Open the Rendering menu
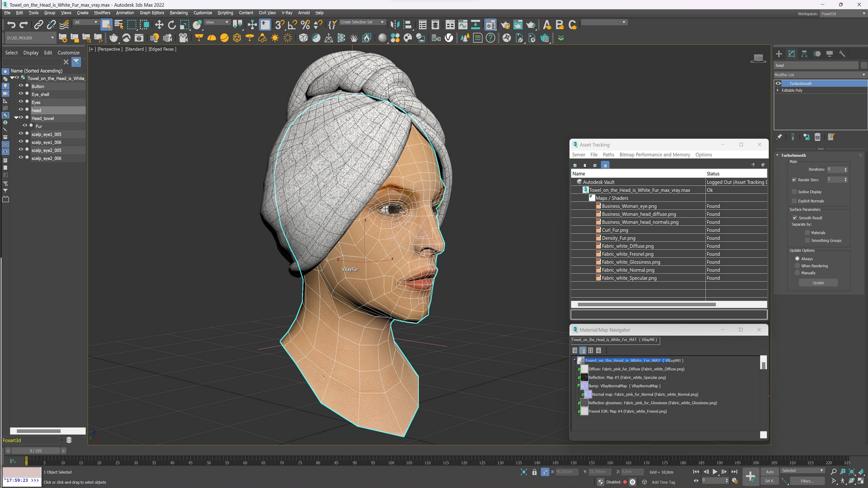 179,13
